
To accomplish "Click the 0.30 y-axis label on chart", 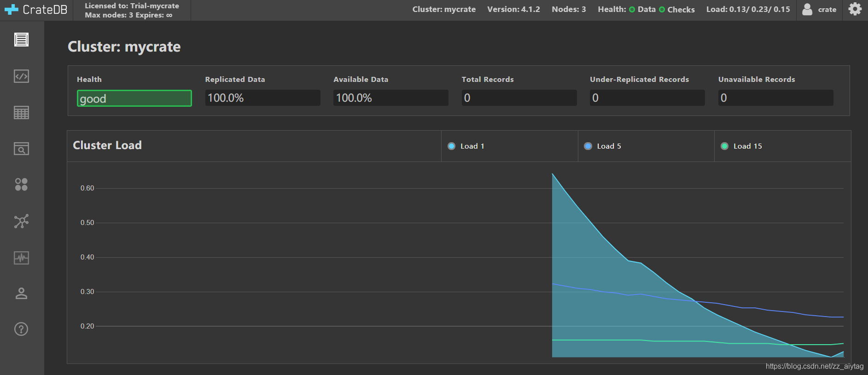I will [87, 292].
